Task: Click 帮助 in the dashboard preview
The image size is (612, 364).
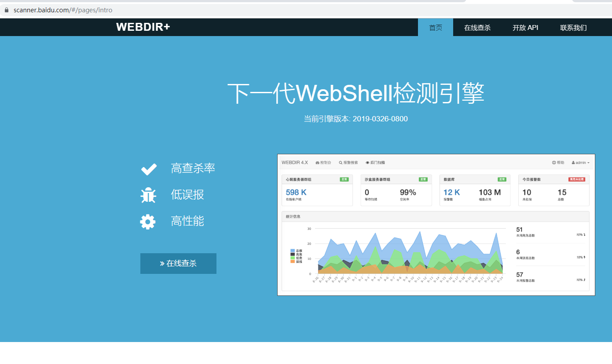Action: click(x=558, y=163)
